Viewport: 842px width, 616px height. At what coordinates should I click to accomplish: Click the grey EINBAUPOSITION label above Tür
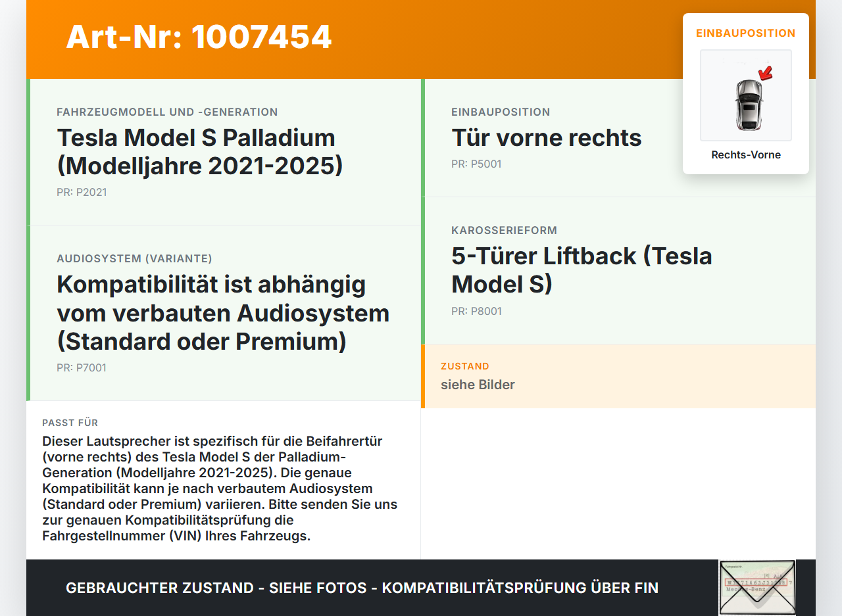[501, 112]
